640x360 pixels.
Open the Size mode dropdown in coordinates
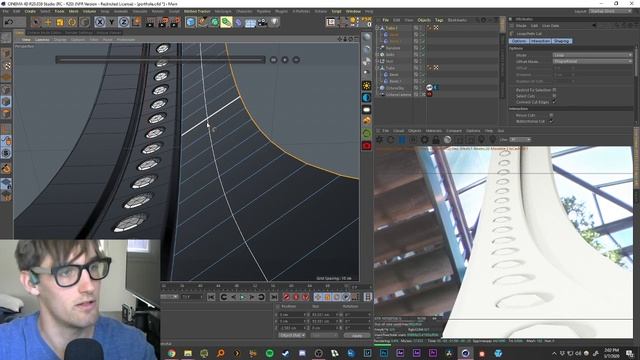click(324, 335)
